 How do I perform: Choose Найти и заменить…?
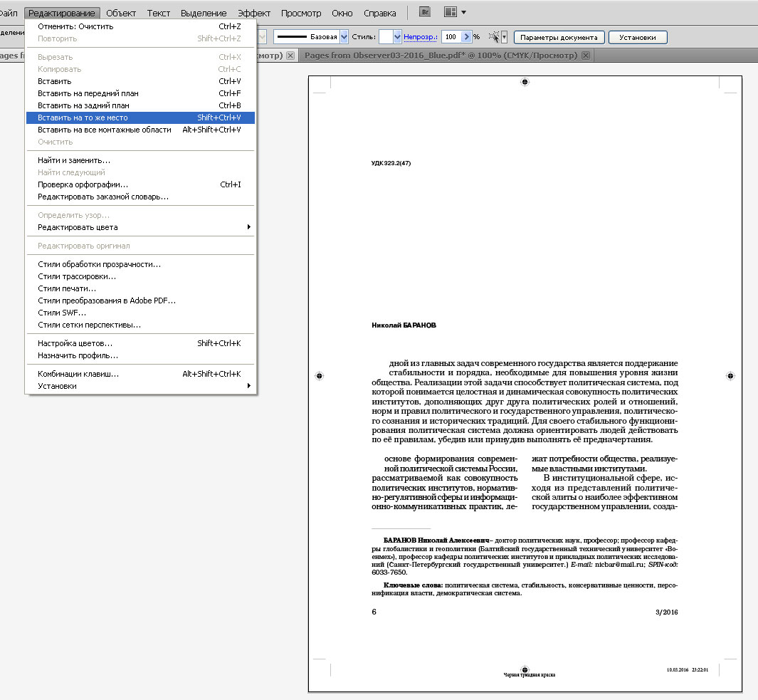140,160
